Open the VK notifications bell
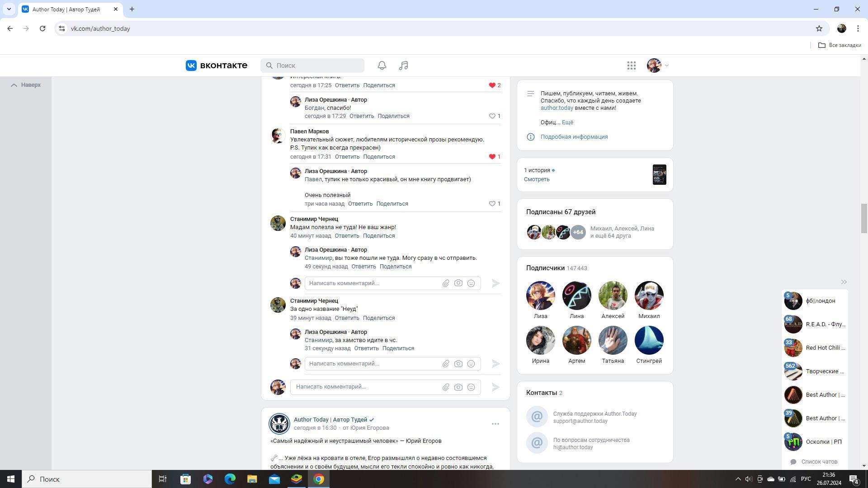868x488 pixels. [x=382, y=66]
